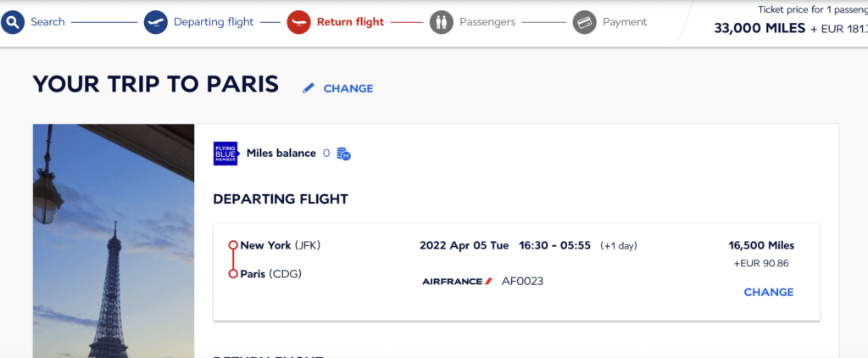Open the Passengers step label
The image size is (868, 358).
pos(487,22)
